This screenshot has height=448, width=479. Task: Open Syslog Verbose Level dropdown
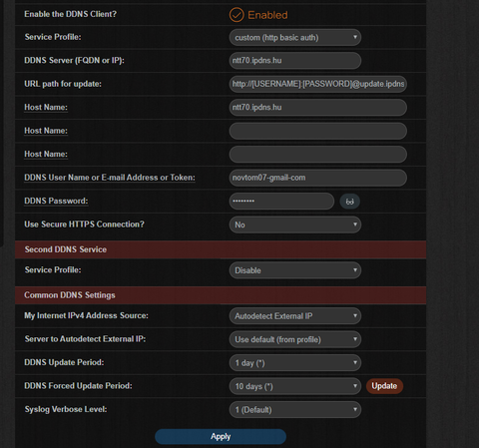295,409
